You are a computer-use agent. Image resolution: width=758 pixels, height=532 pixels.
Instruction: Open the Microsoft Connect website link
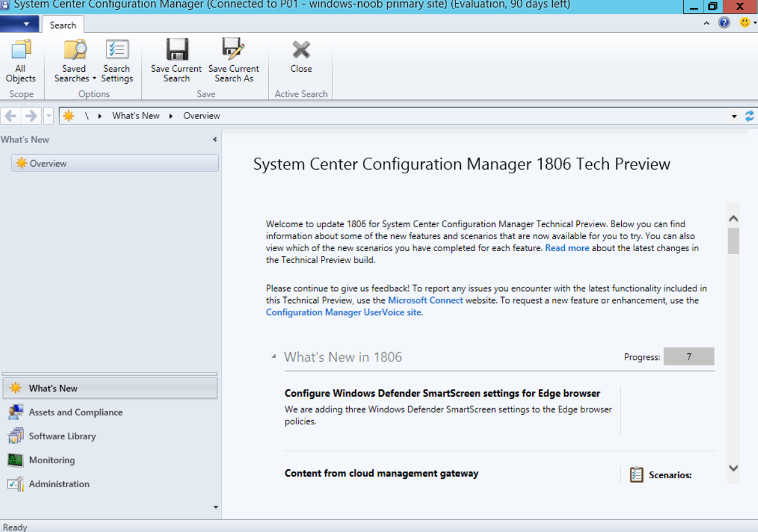pyautogui.click(x=426, y=300)
